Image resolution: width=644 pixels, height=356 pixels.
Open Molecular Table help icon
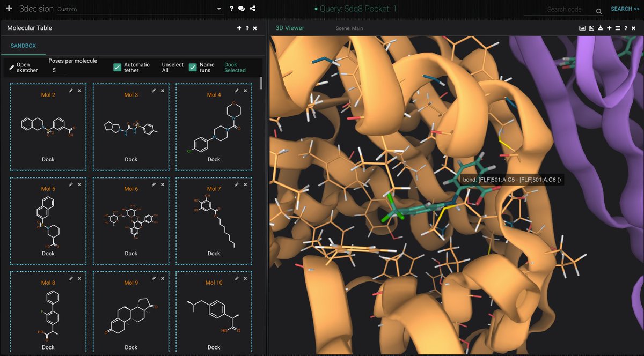[x=247, y=28]
